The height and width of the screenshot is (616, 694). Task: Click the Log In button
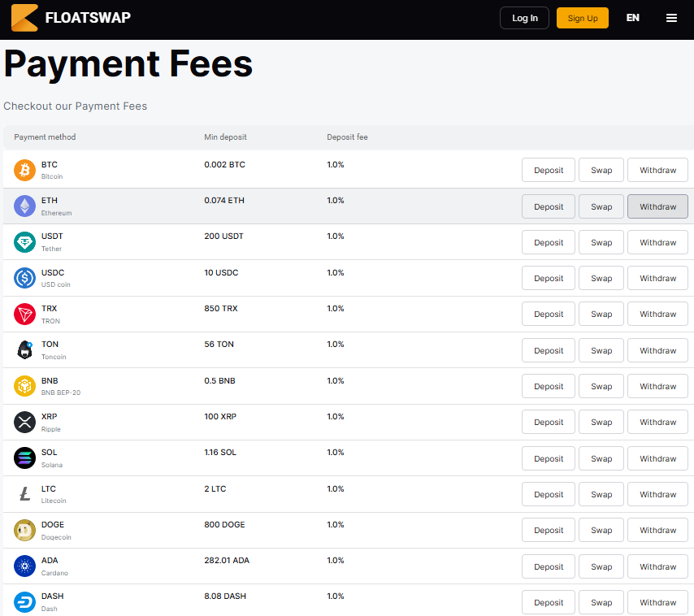(x=524, y=18)
